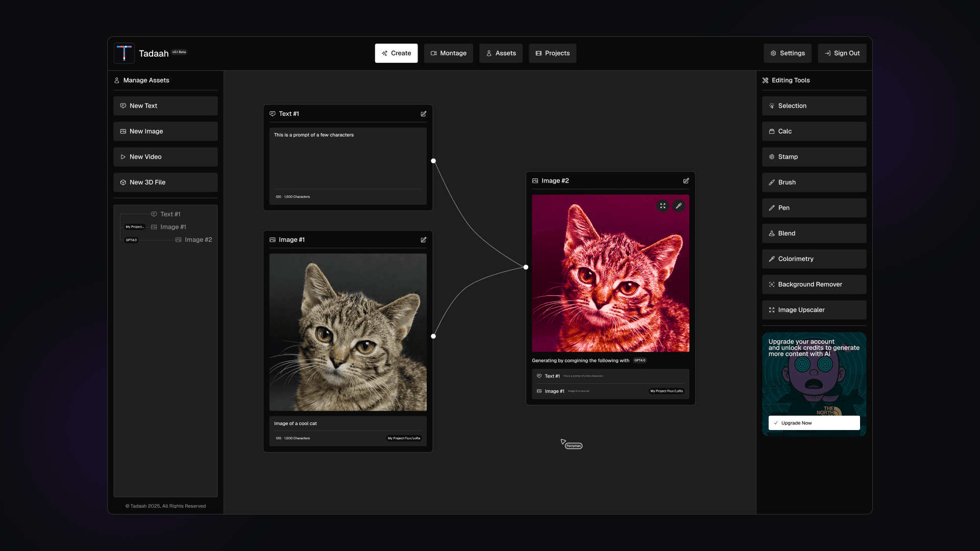The image size is (980, 551).
Task: Add a New 3D File asset
Action: 165,182
